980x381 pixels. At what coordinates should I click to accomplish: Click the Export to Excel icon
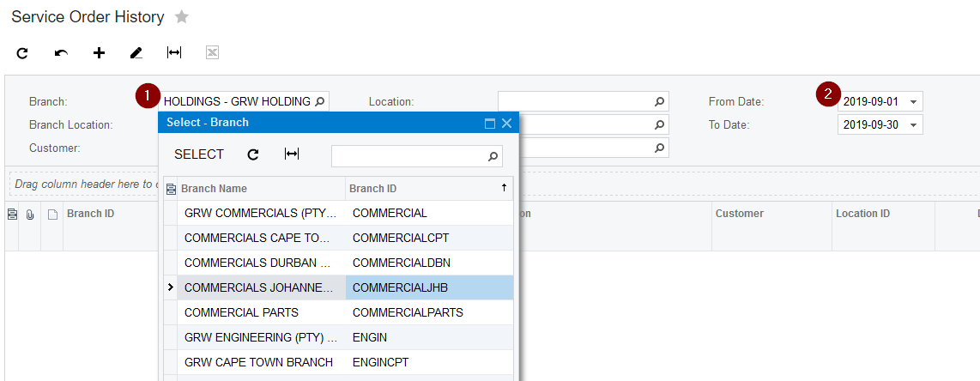pyautogui.click(x=212, y=53)
